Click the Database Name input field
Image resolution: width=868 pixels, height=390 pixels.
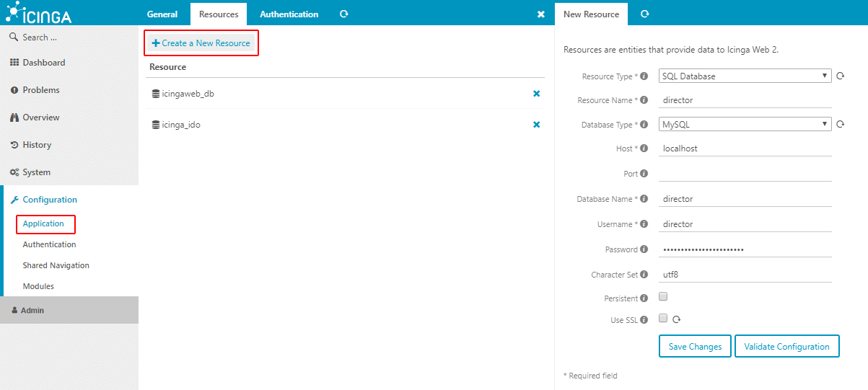point(745,199)
